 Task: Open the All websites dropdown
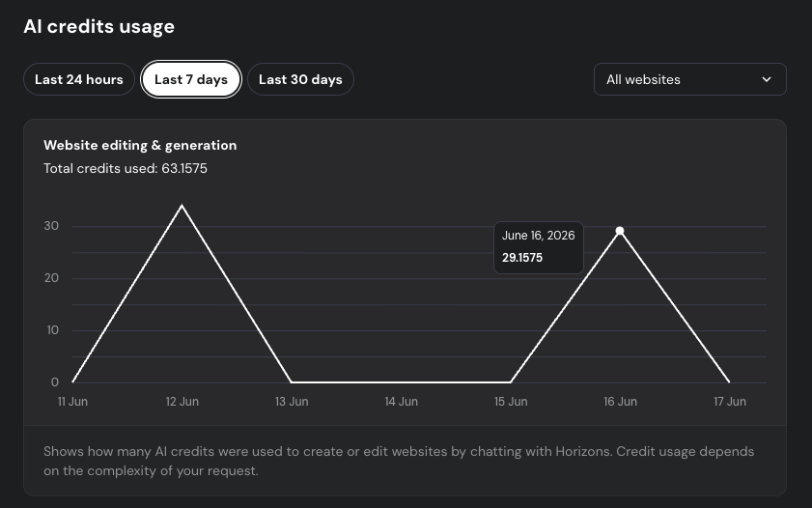[x=689, y=79]
